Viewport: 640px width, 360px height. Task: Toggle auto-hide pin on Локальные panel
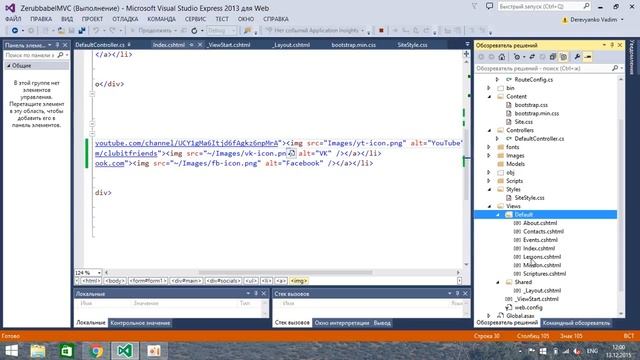pyautogui.click(x=256, y=293)
